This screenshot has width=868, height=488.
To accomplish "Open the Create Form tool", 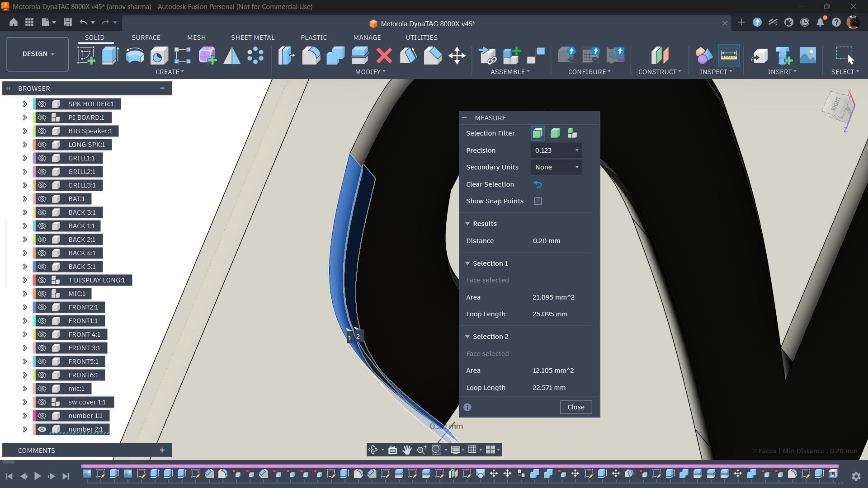I will pyautogui.click(x=208, y=56).
